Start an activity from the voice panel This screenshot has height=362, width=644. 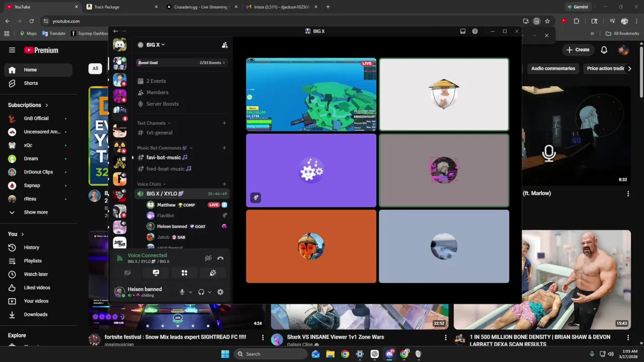click(x=185, y=273)
